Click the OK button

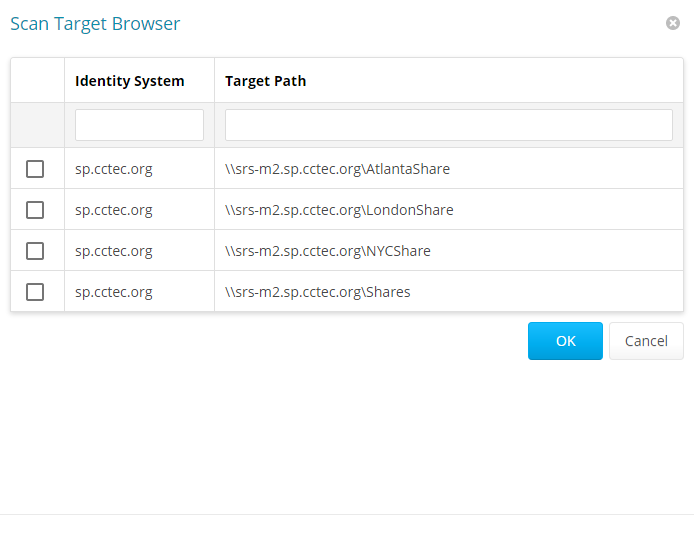565,341
